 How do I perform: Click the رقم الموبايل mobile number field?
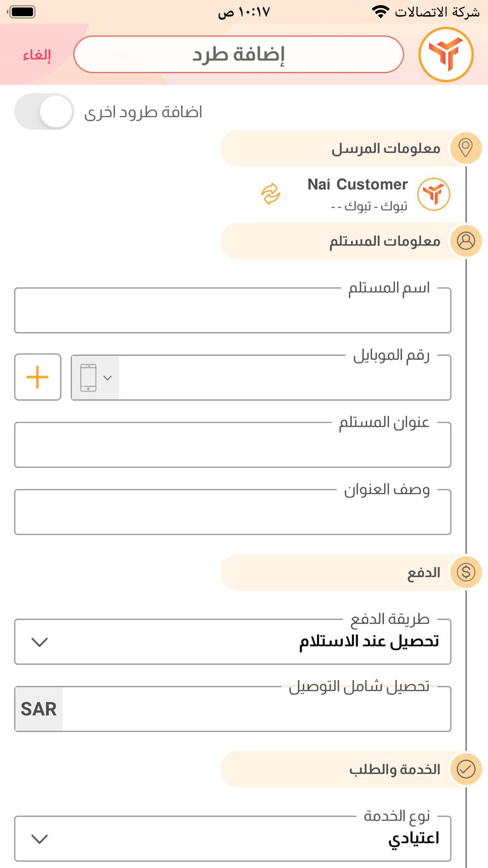coord(285,377)
